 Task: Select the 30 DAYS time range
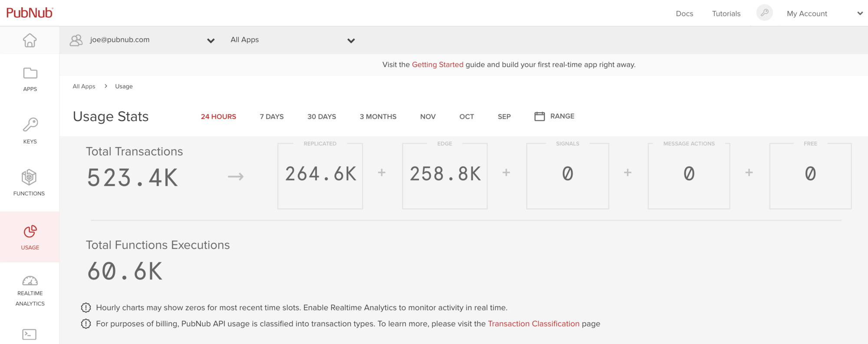click(322, 116)
